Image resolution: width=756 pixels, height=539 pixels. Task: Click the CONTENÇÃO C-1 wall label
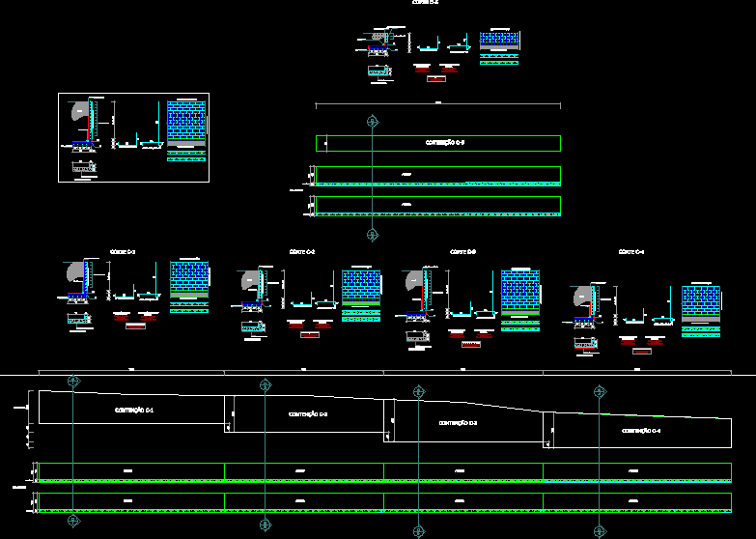(134, 411)
